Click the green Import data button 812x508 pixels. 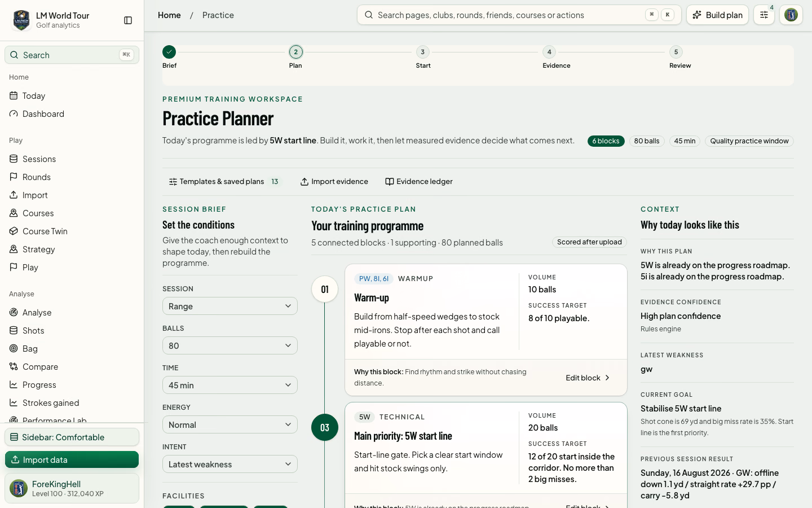tap(72, 459)
